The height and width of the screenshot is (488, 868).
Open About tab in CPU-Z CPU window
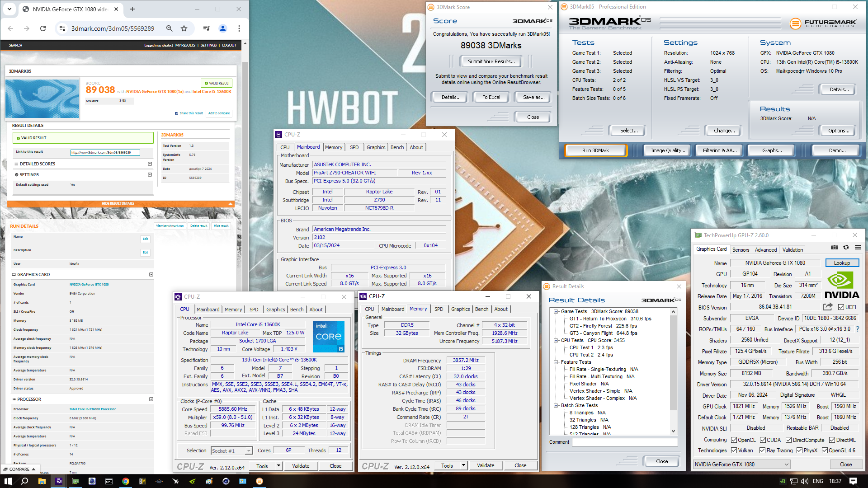(316, 310)
